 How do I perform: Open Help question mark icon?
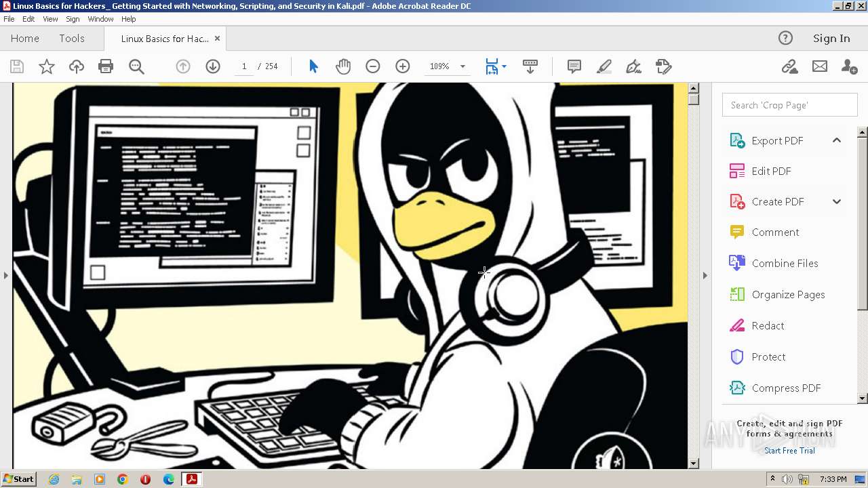(785, 39)
